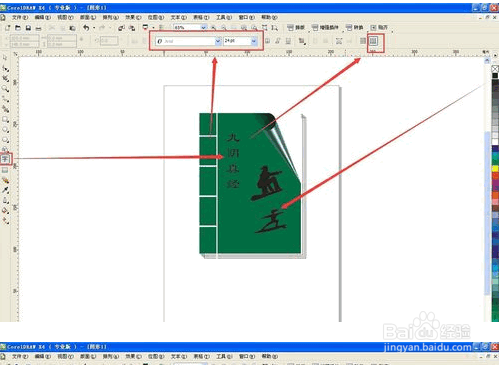Screen dimensions: 500x365
Task: Open the Application Launcher dropdown arrow
Action: tap(153, 28)
